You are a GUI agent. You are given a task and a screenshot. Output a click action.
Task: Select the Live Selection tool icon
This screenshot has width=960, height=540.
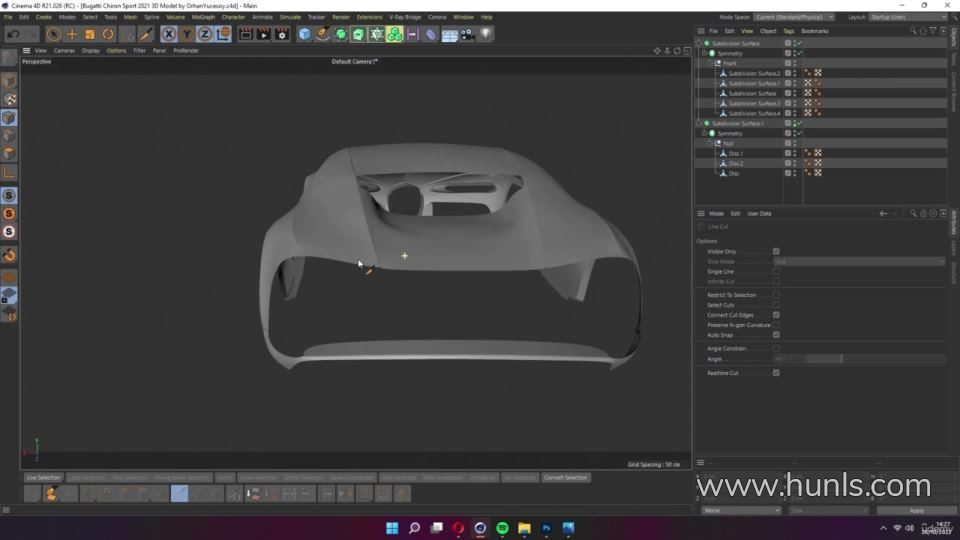(53, 34)
